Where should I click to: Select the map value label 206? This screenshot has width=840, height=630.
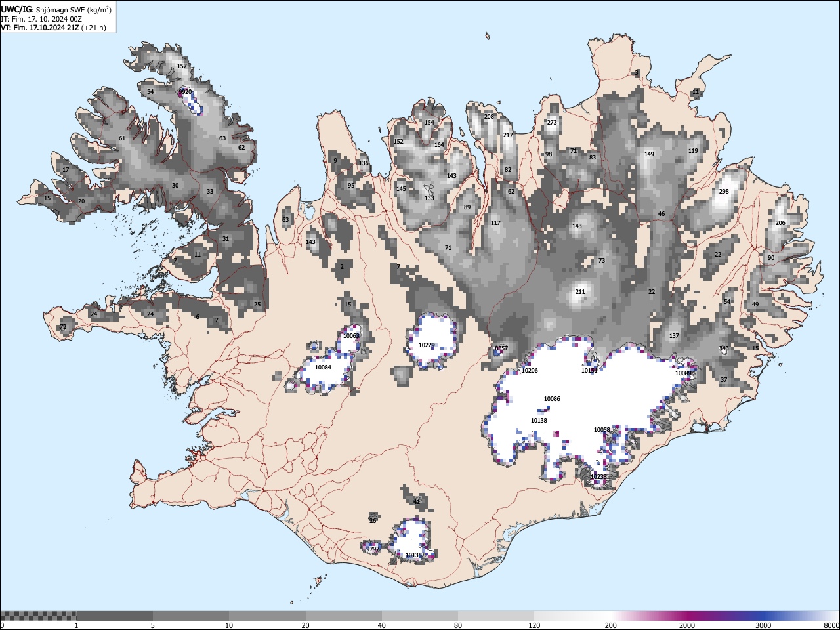point(780,223)
